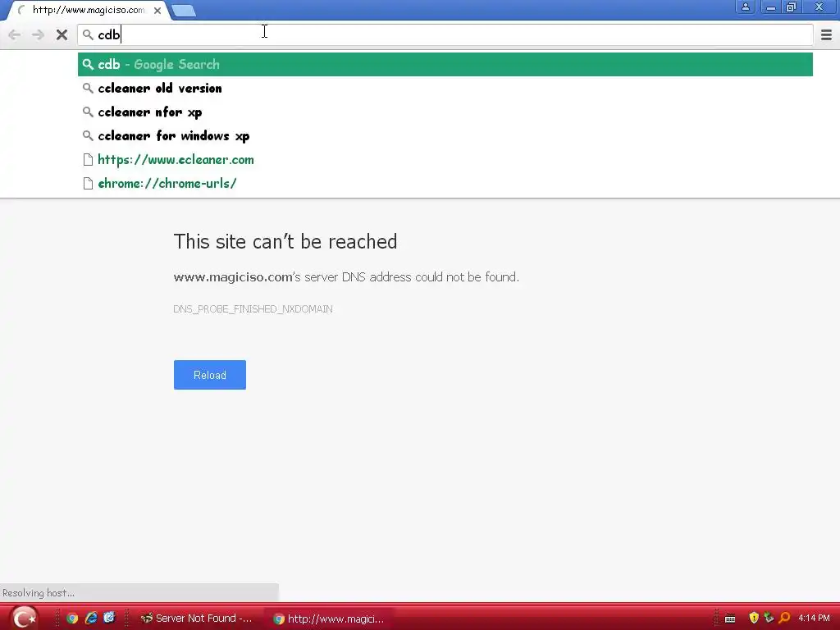Minimize the Chrome window
The width and height of the screenshot is (840, 630).
coord(770,7)
